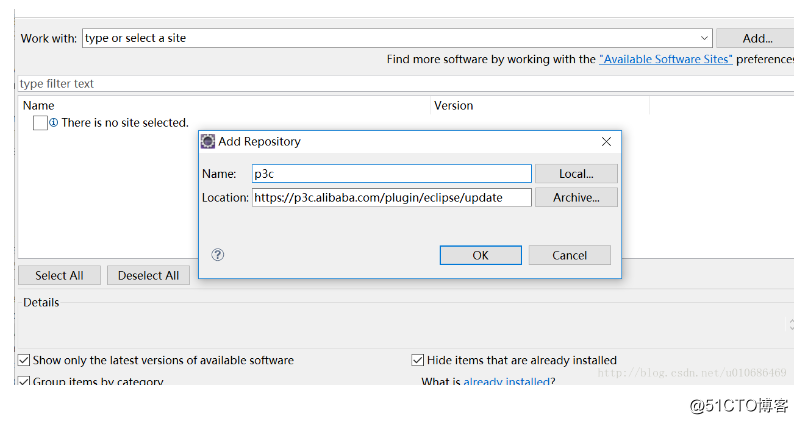The image size is (798, 424).
Task: Close the Add Repository dialog
Action: point(606,142)
